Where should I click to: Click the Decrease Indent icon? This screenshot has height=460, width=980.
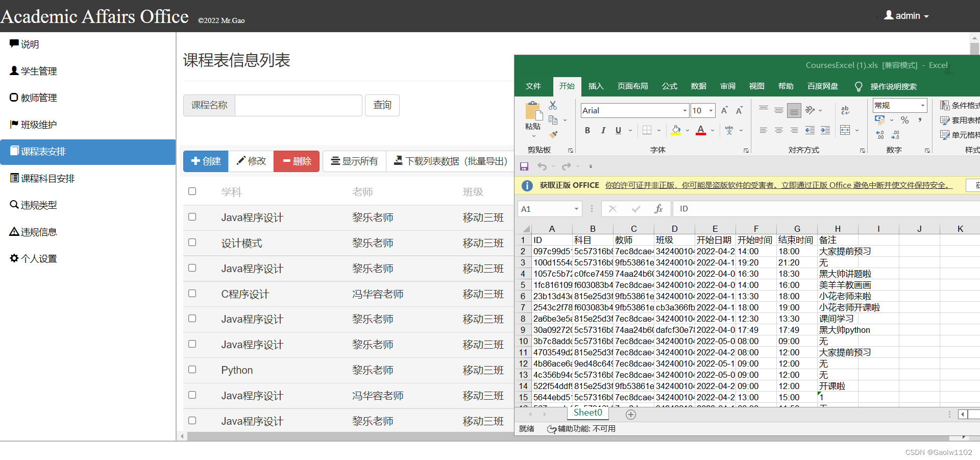coord(810,131)
